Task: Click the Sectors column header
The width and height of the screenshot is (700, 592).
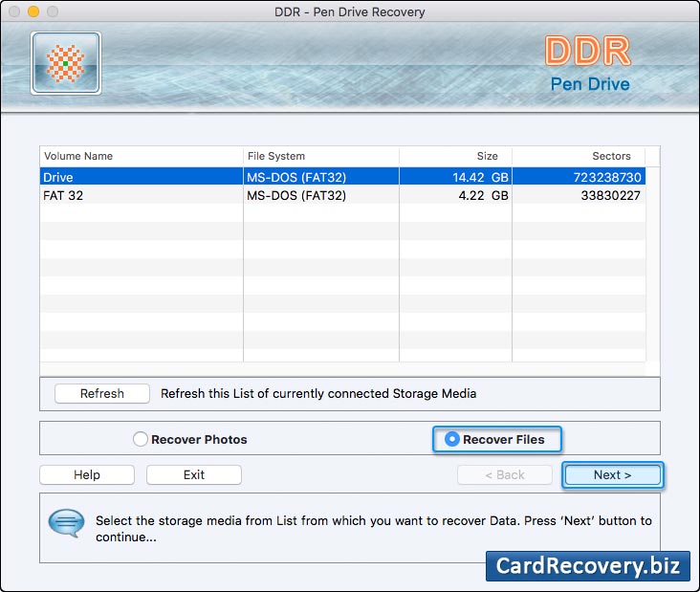Action: pos(579,156)
